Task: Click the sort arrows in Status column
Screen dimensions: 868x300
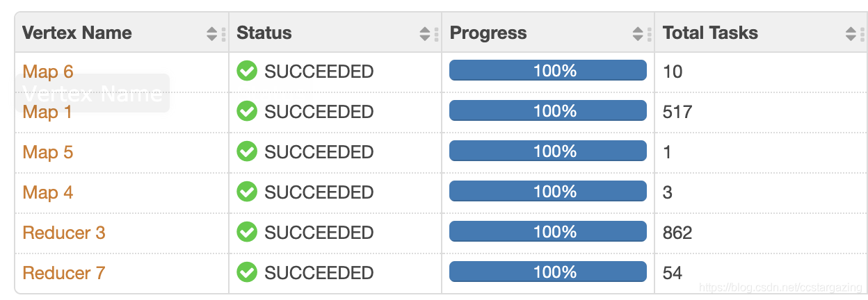Action: [x=425, y=33]
